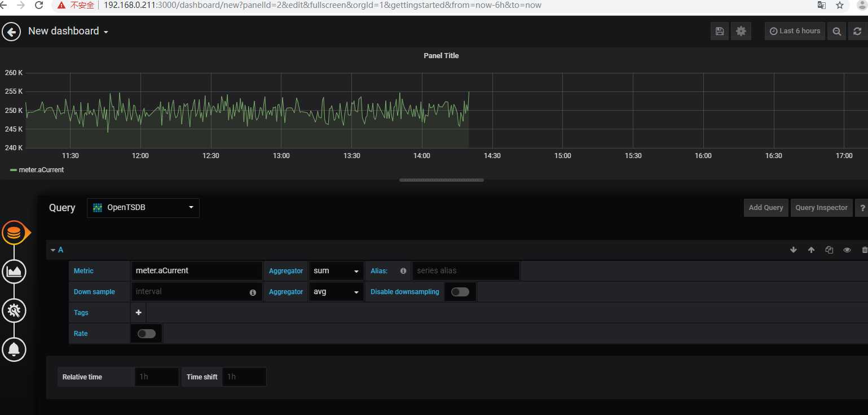868x415 pixels.
Task: Open the sum Aggregator dropdown
Action: coord(336,271)
